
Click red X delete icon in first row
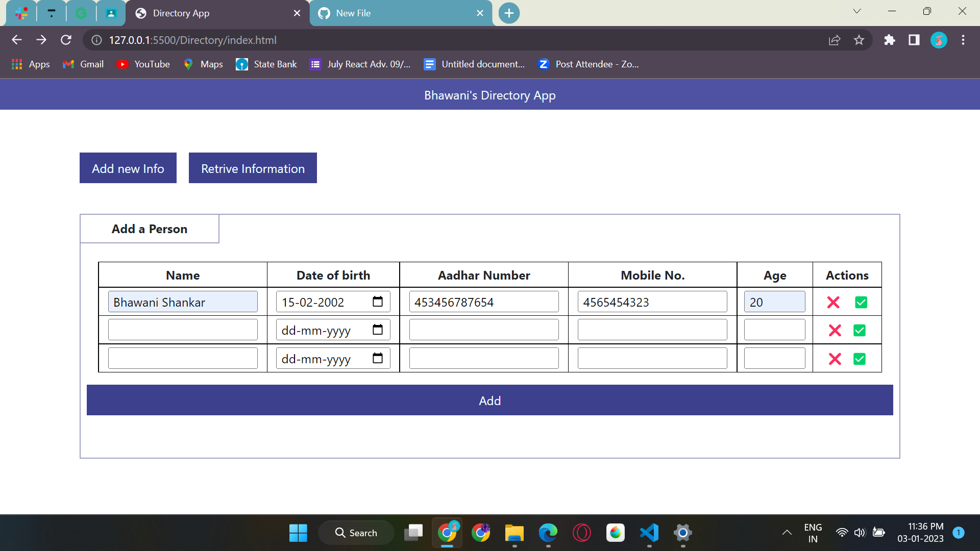[834, 303]
